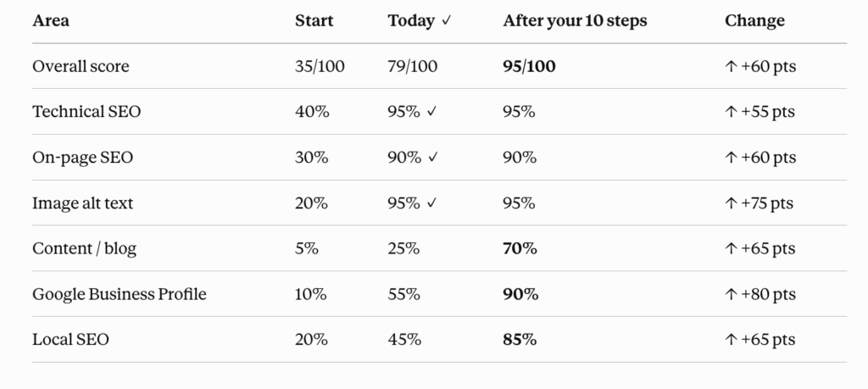868x389 pixels.
Task: Select the Area column header
Action: coord(51,21)
